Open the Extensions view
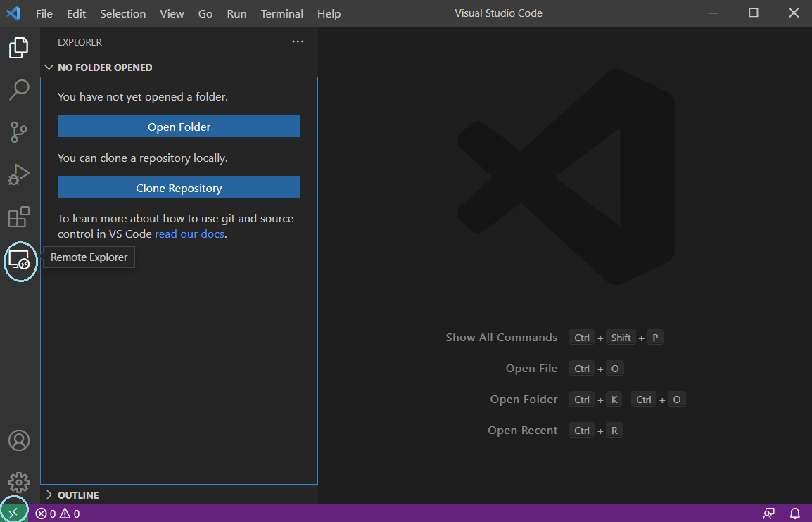Screen dimensions: 812x522 pyautogui.click(x=19, y=217)
